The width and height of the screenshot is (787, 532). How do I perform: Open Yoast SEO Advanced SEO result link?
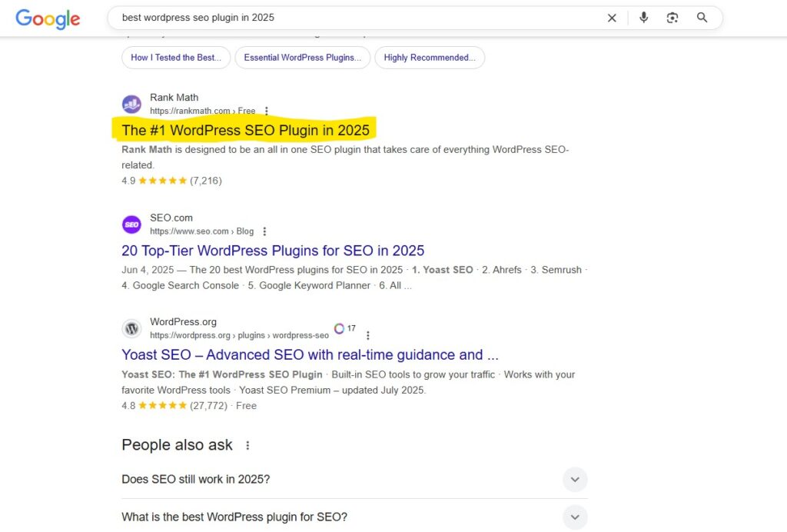[x=310, y=355]
